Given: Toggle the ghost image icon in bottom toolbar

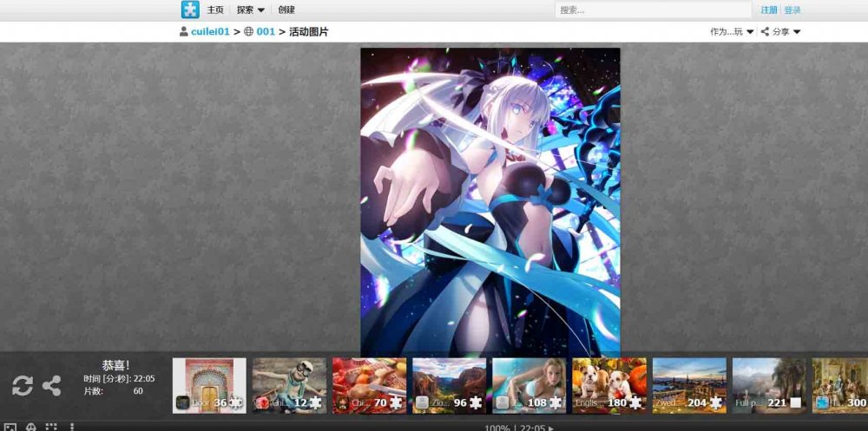Looking at the screenshot, I should click(x=31, y=428).
